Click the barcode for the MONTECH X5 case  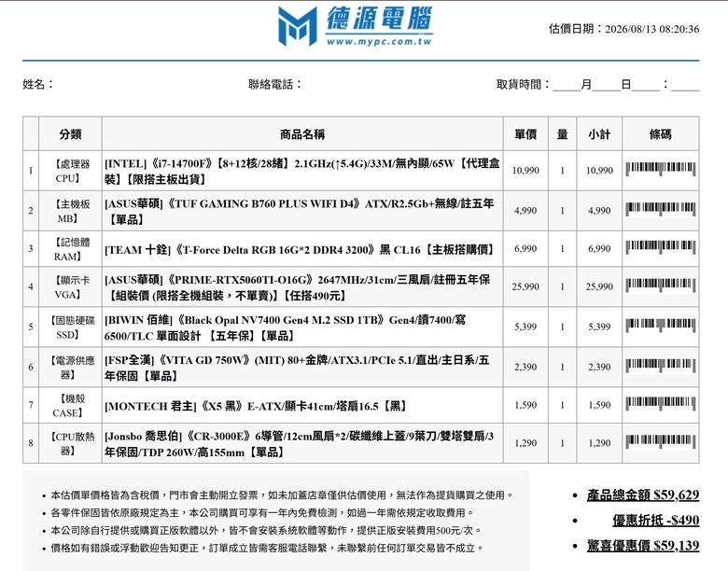pyautogui.click(x=660, y=404)
